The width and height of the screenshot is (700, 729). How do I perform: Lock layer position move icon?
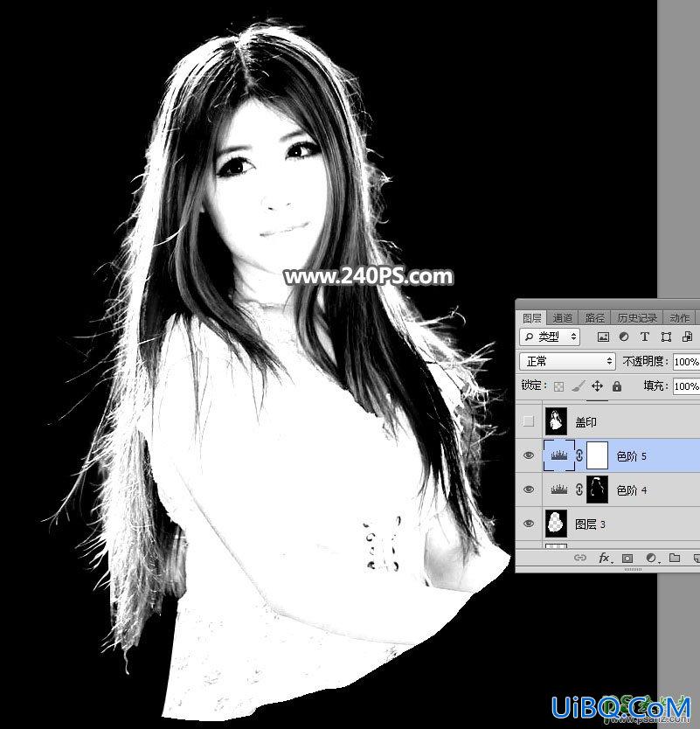pos(597,385)
